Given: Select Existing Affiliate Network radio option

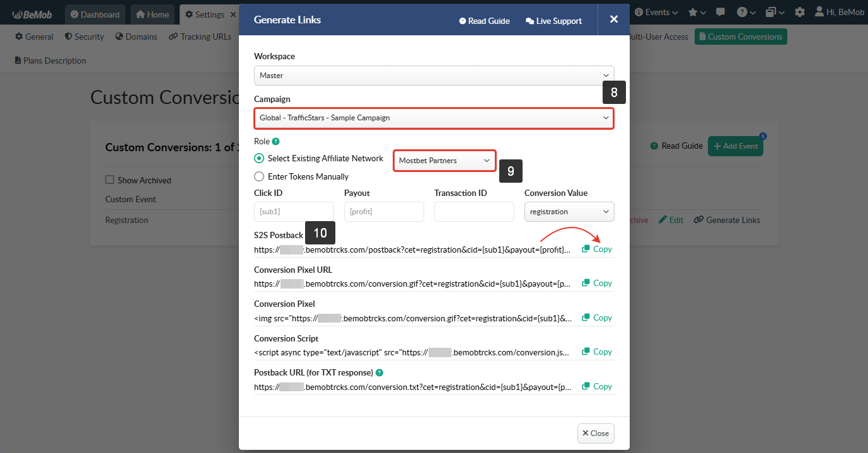Looking at the screenshot, I should 259,159.
